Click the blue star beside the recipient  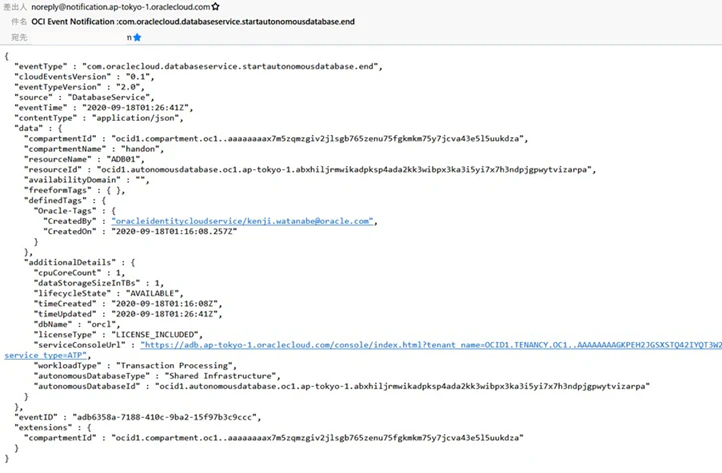pos(137,37)
